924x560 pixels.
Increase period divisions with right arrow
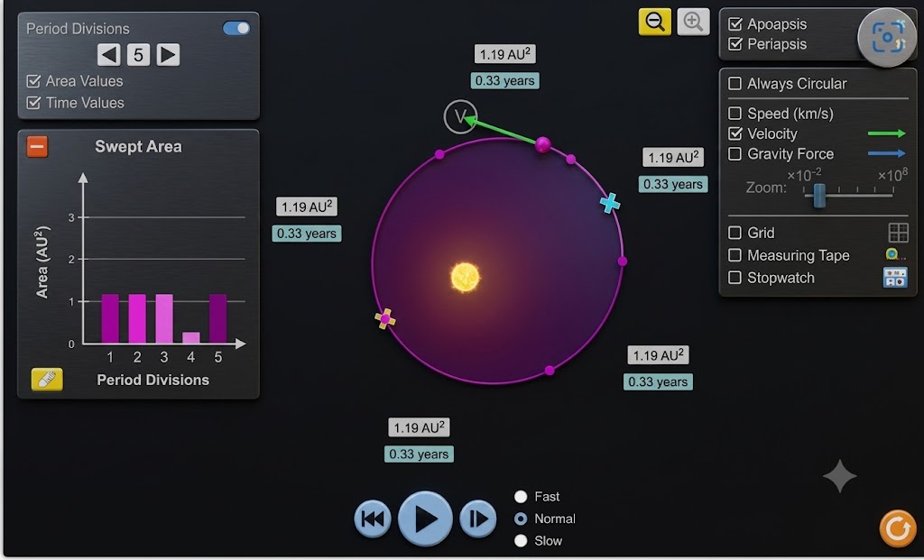168,55
